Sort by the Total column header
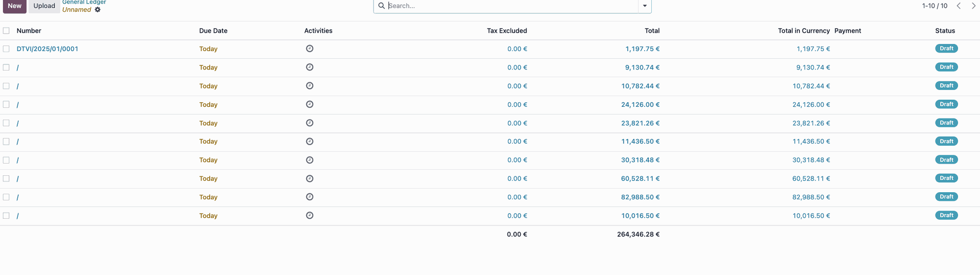 point(652,31)
